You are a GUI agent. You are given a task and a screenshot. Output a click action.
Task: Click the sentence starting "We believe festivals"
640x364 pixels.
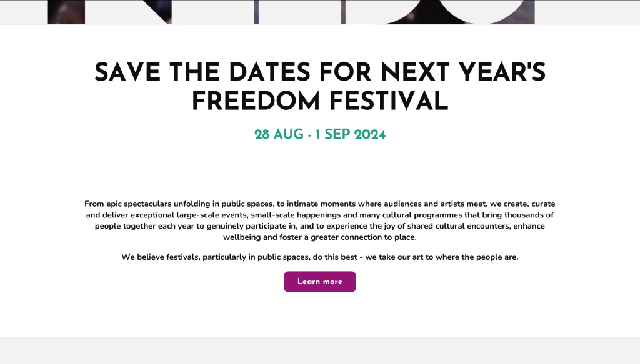tap(319, 257)
